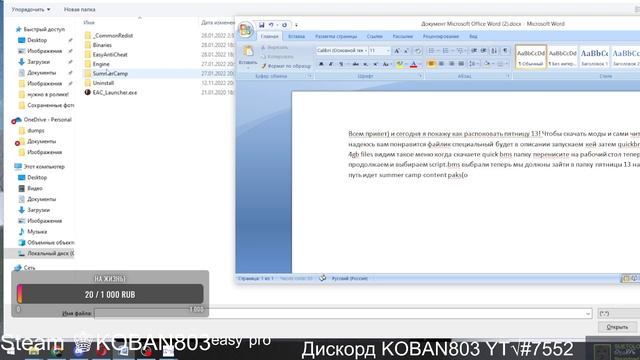Open Font dialog launcher (Шрифт group)
The width and height of the screenshot is (640, 360).
tap(420, 76)
